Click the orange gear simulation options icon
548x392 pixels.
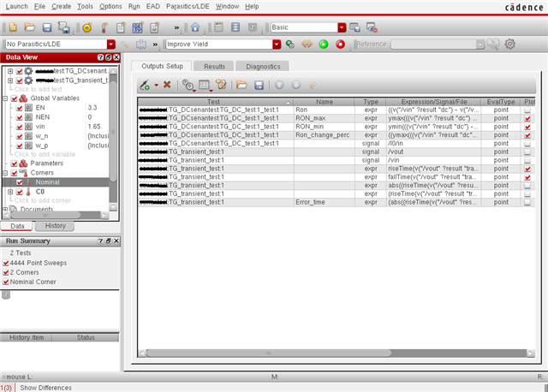click(87, 27)
